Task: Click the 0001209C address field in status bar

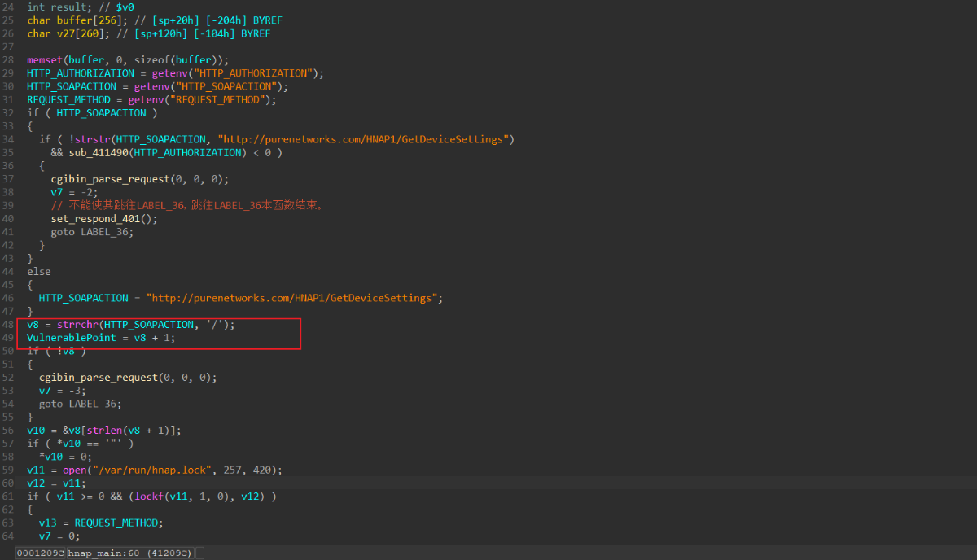Action: click(x=40, y=553)
